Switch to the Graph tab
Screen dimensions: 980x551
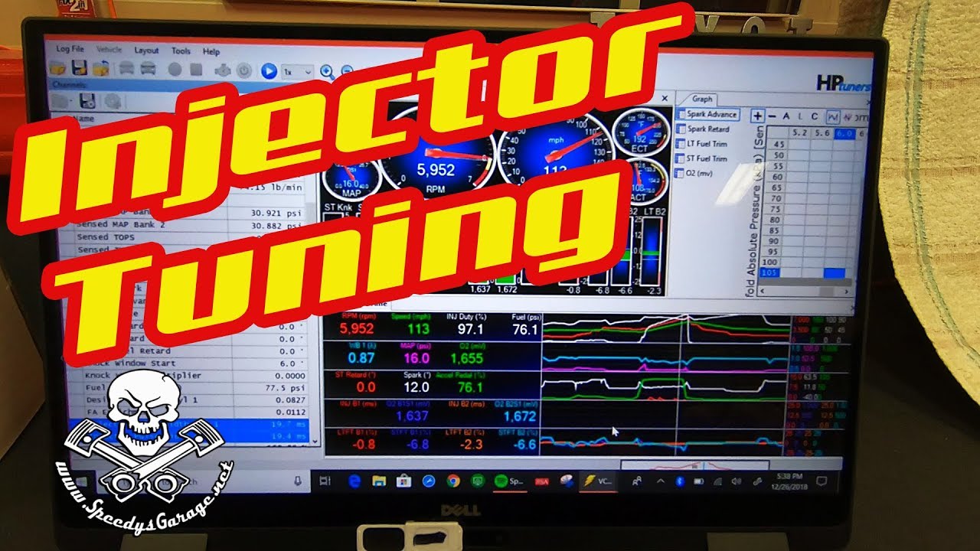(x=702, y=99)
